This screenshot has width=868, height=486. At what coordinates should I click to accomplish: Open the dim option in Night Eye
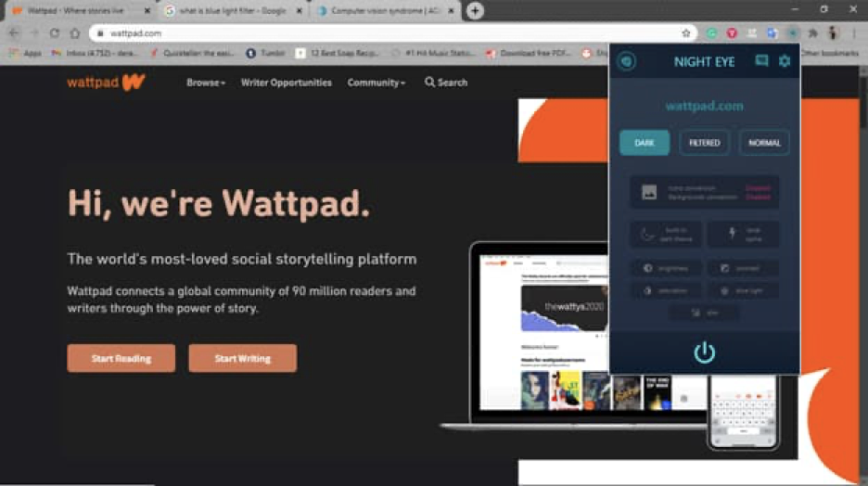point(704,313)
